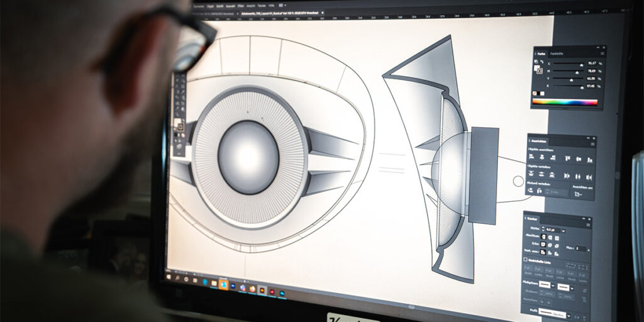Screen dimensions: 644x322
Task: Distribute horizontal spacing under Abstand verteilen
Action: pyautogui.click(x=539, y=191)
